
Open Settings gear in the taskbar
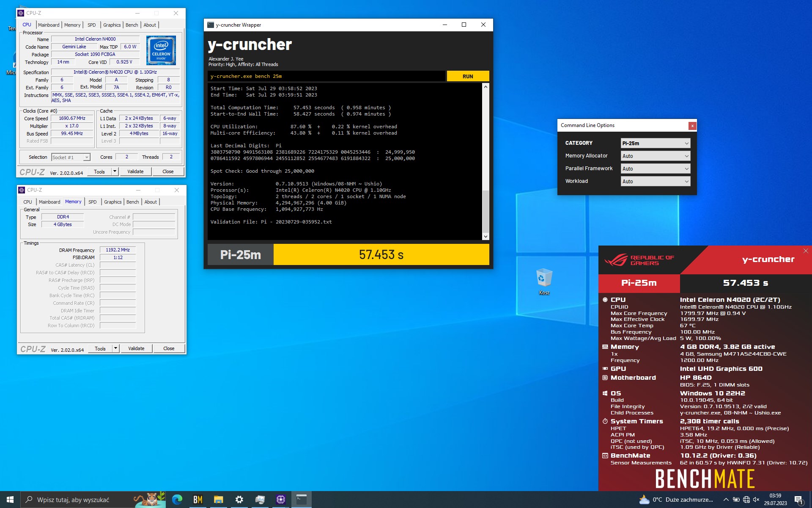coord(239,500)
